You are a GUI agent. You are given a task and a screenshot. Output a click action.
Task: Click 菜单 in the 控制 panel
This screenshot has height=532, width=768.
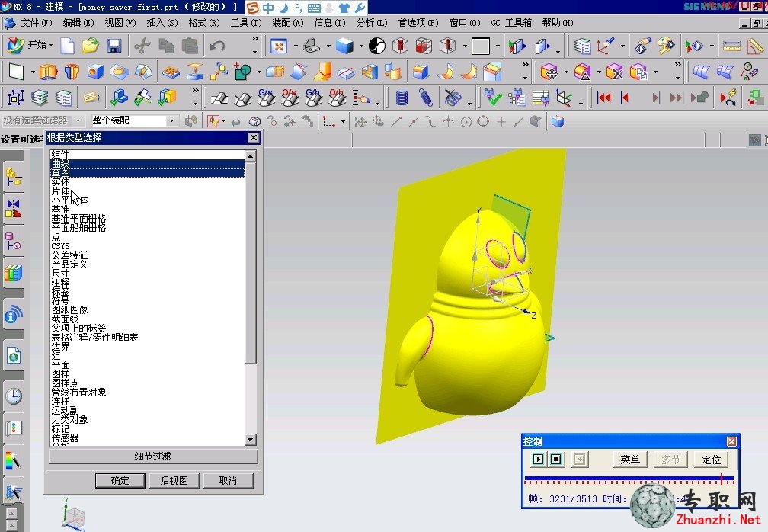click(630, 460)
